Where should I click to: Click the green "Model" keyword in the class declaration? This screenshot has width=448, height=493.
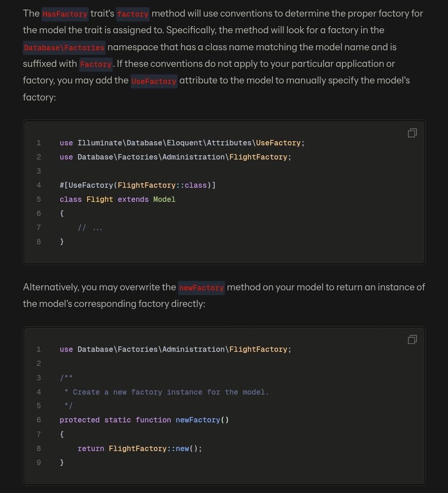pyautogui.click(x=164, y=200)
